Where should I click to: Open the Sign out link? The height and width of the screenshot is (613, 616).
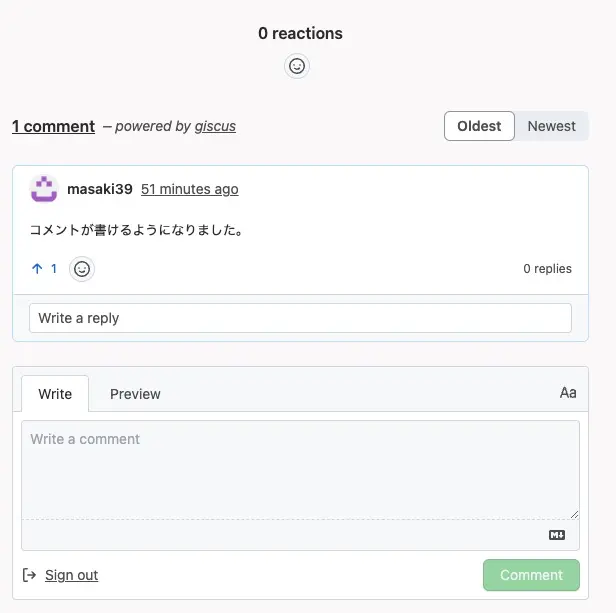tap(71, 575)
